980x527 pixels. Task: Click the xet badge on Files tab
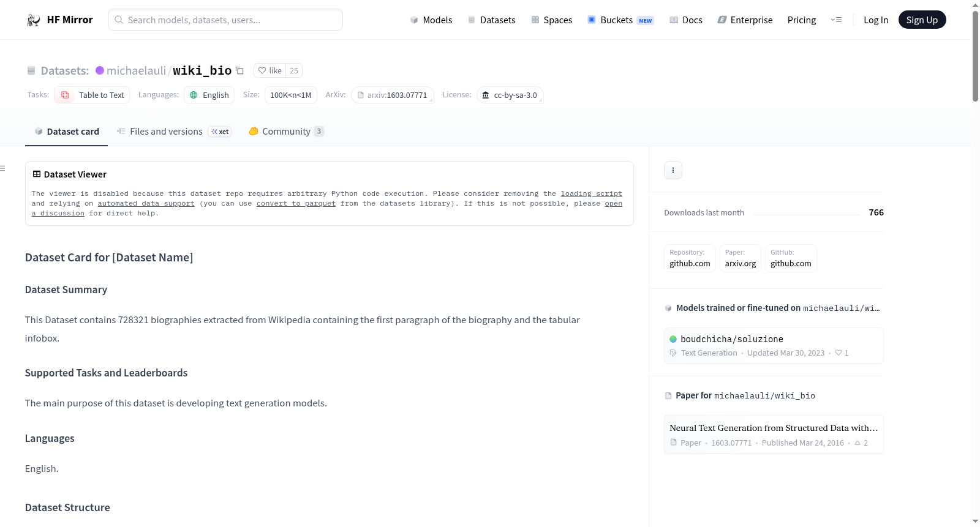coord(220,132)
